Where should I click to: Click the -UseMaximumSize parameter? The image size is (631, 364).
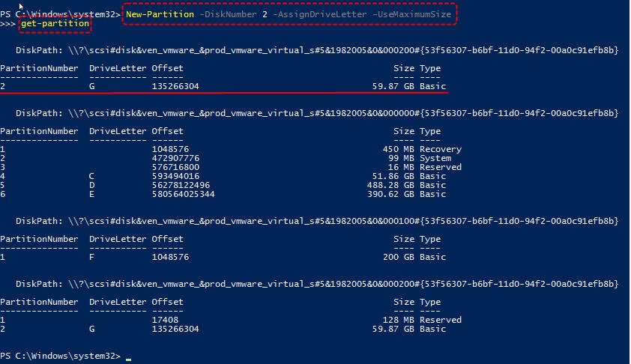tap(415, 14)
